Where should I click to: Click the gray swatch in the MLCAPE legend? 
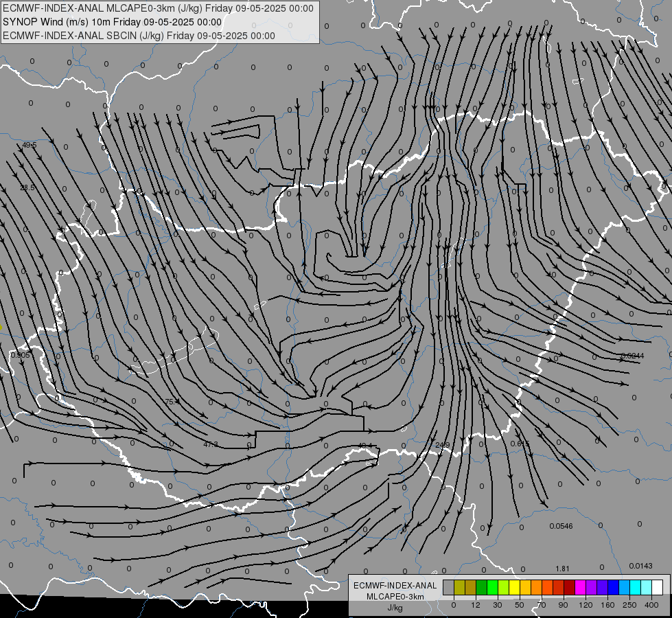coord(449,587)
